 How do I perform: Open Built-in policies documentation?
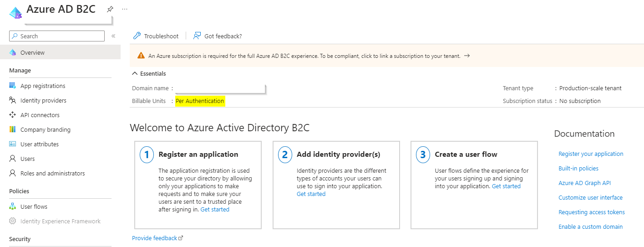578,168
